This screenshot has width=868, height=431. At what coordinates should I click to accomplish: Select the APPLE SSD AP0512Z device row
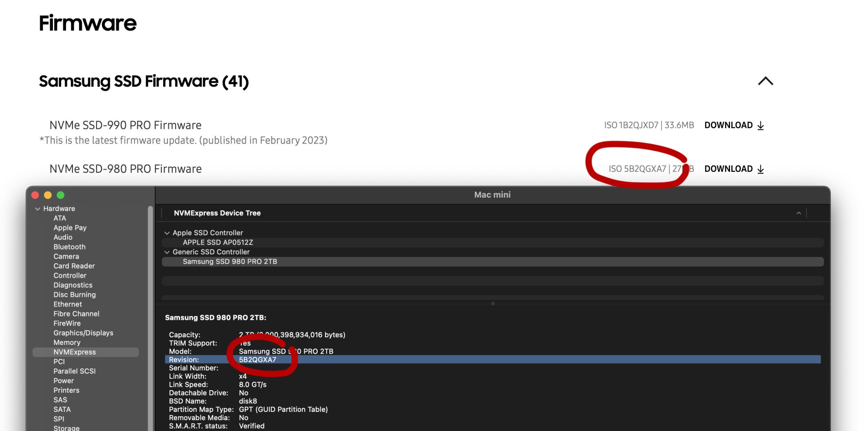click(x=493, y=243)
